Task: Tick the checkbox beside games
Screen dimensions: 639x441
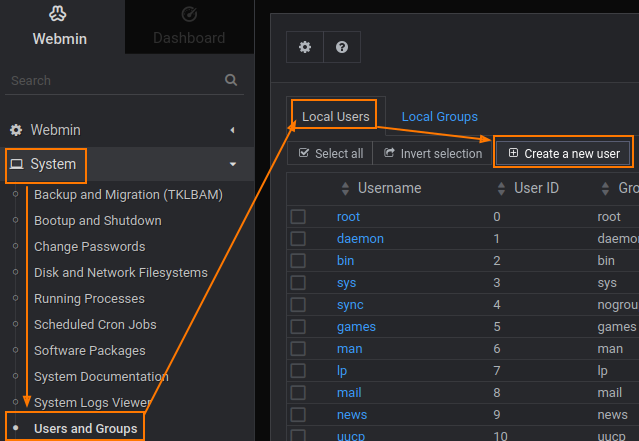Action: pyautogui.click(x=298, y=327)
